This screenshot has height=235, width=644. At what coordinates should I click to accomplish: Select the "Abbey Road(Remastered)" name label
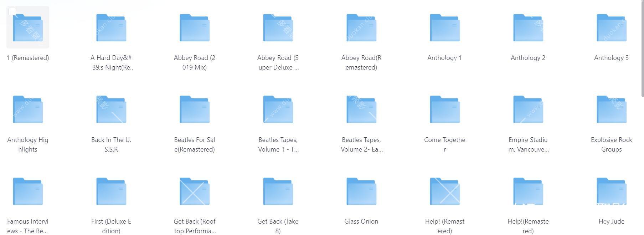pos(361,62)
